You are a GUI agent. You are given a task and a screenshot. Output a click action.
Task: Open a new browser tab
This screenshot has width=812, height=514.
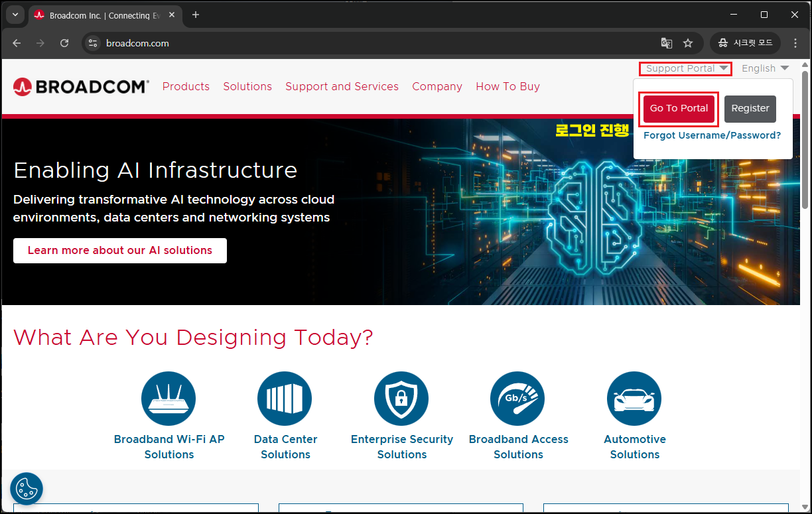196,15
